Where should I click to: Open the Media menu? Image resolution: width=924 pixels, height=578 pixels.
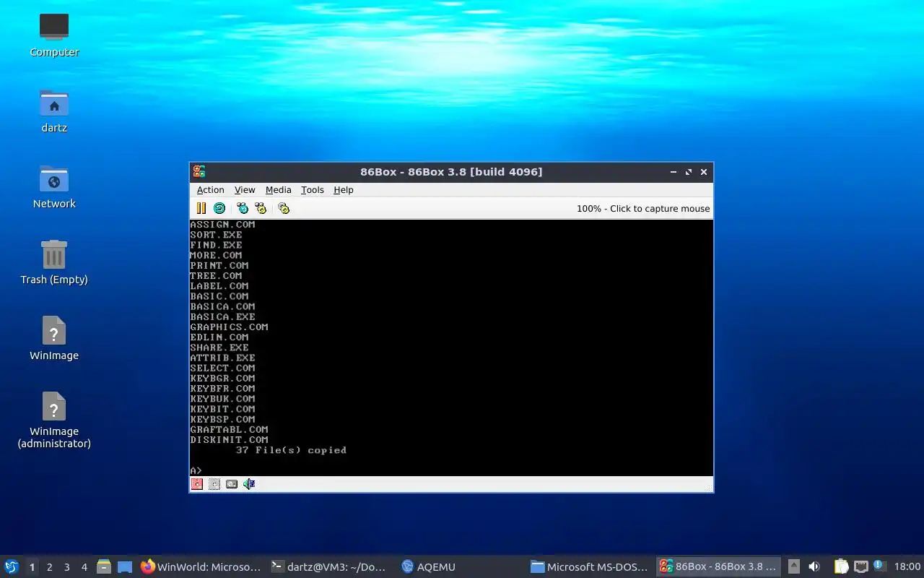tap(278, 190)
